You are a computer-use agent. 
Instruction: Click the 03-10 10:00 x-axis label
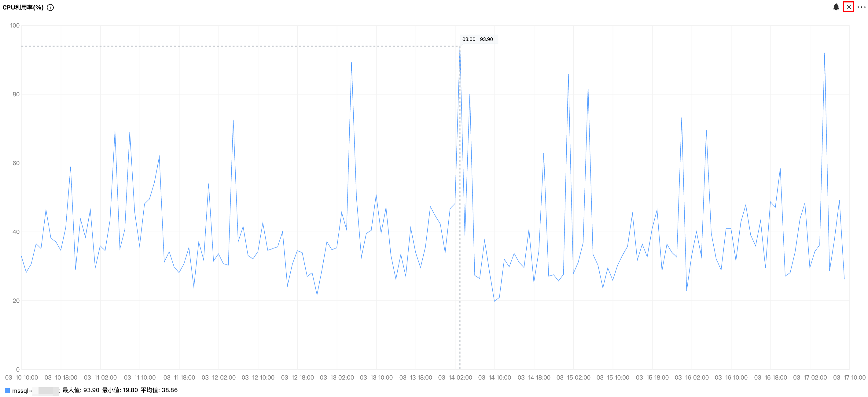click(22, 377)
